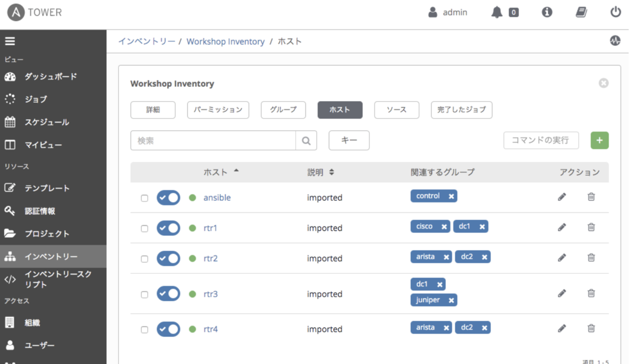Delete the rtr3 host with trash

(x=591, y=293)
